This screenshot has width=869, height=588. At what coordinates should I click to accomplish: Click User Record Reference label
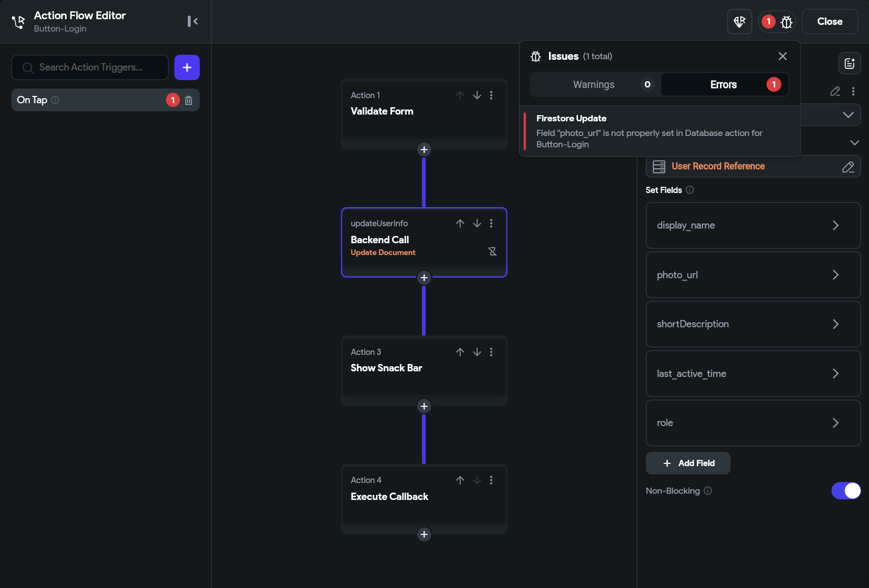tap(718, 166)
